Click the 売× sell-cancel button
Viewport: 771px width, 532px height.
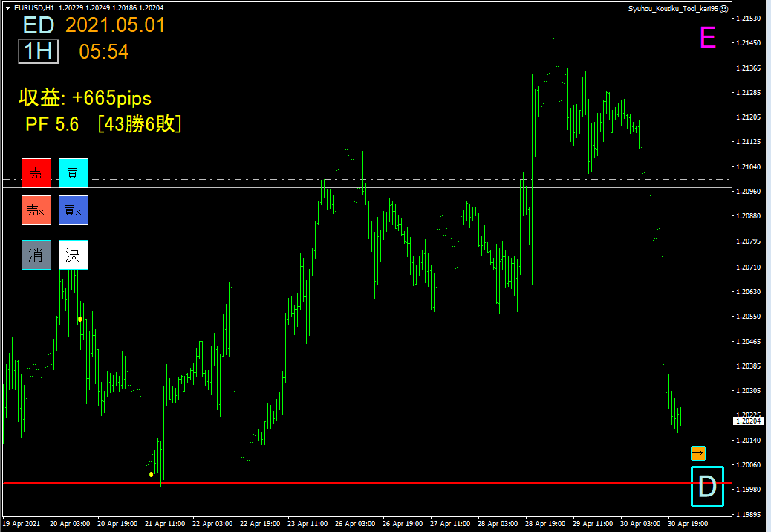pos(36,210)
